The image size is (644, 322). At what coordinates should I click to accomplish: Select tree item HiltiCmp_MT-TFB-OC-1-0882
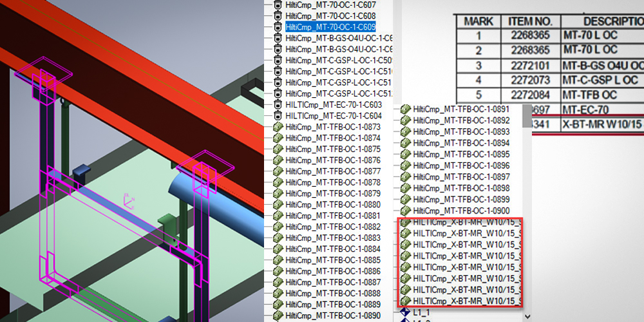tap(333, 227)
